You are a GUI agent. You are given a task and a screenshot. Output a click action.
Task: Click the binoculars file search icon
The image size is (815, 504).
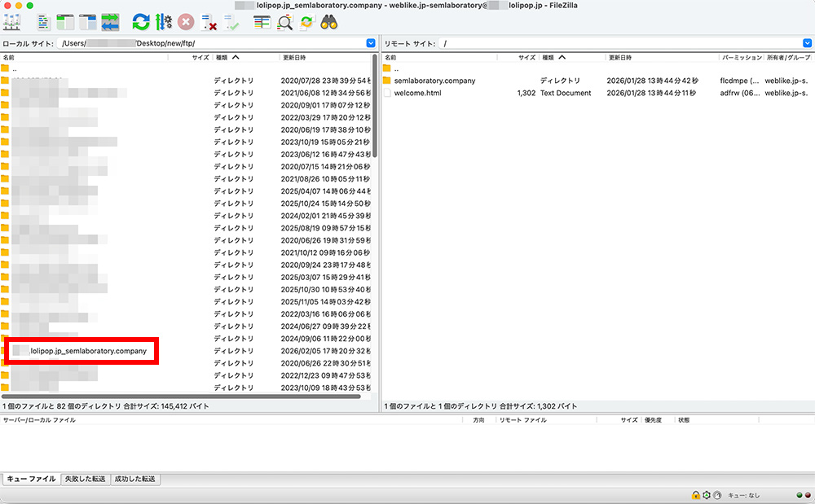(329, 22)
